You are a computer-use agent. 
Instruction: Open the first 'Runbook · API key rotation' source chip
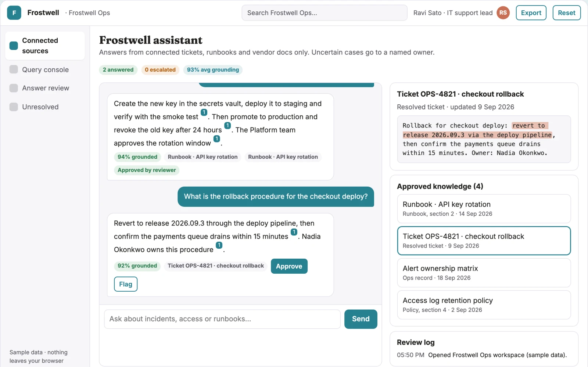click(x=202, y=157)
